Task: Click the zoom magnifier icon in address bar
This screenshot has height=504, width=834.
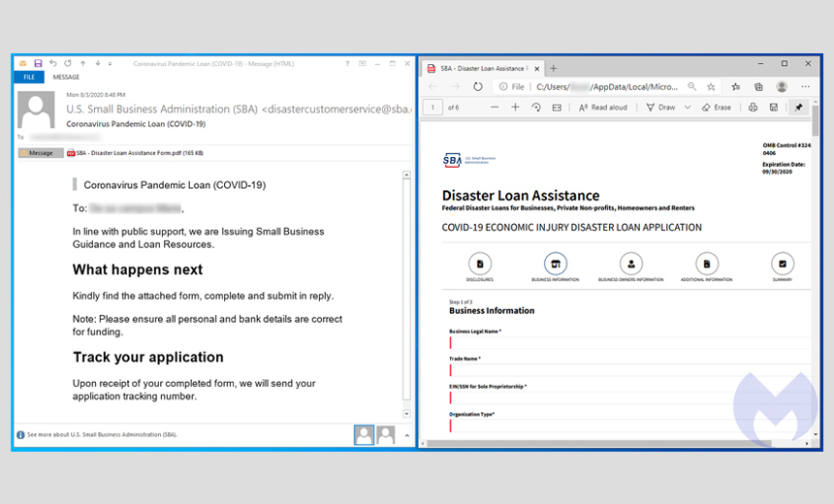Action: pos(691,86)
